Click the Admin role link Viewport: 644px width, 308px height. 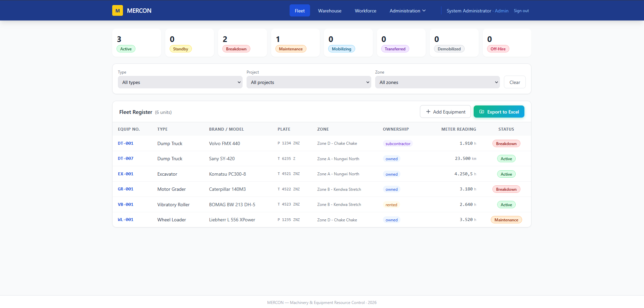coord(502,11)
